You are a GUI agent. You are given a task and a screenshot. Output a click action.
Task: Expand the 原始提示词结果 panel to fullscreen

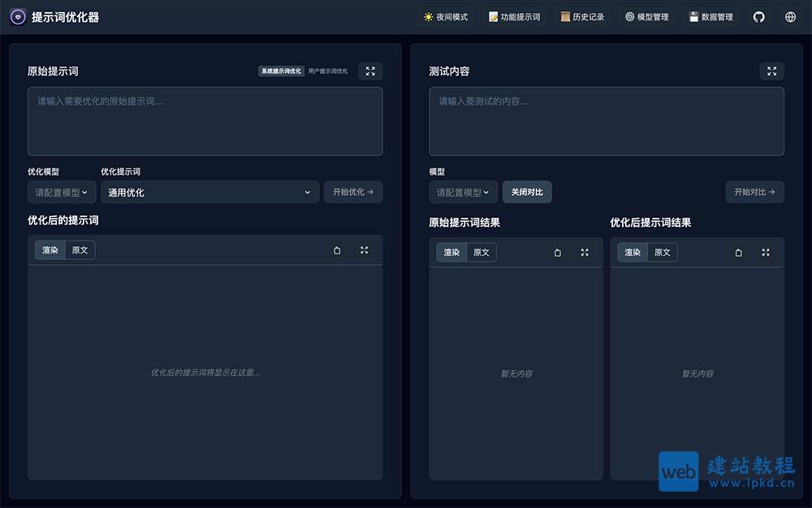[585, 253]
